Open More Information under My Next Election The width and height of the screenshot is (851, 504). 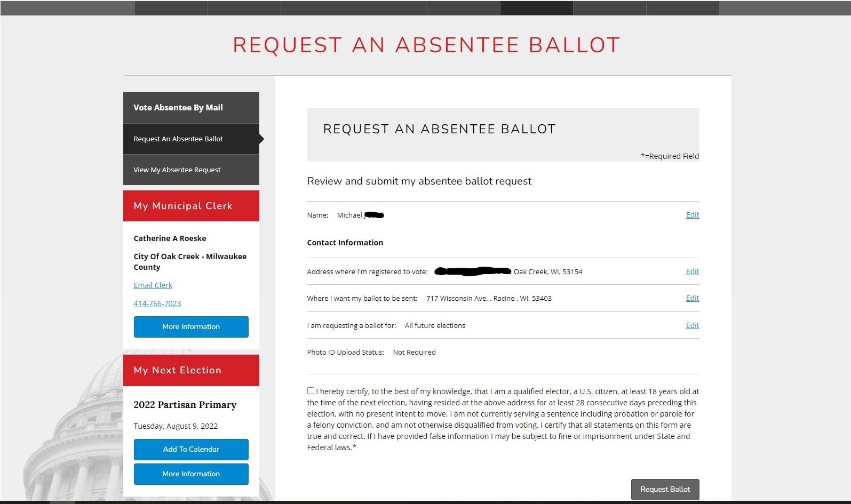[191, 474]
